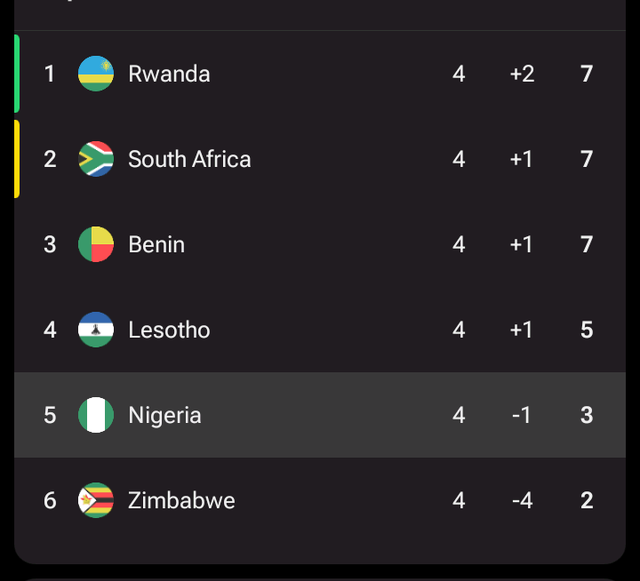The width and height of the screenshot is (640, 581).
Task: Open the Rwanda team name
Action: (169, 74)
